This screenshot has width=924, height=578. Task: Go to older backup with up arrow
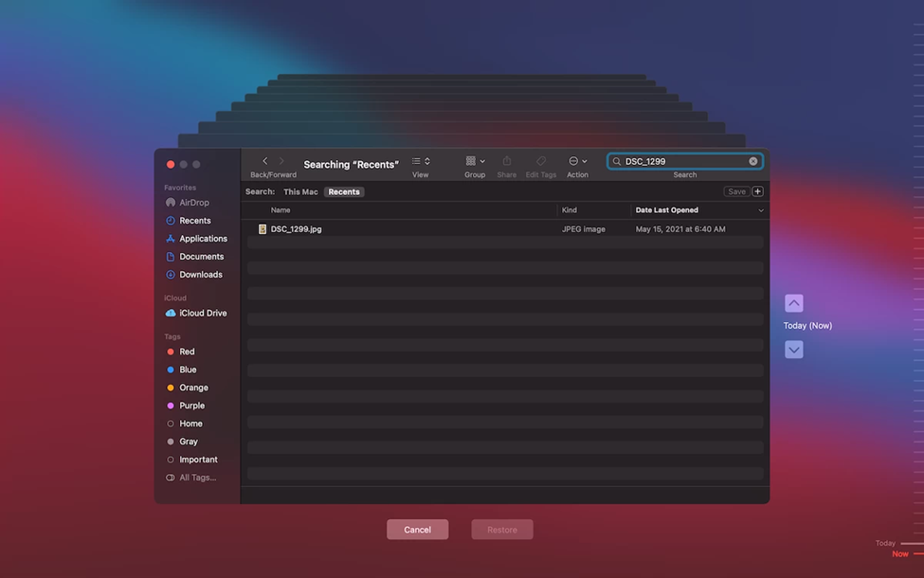(794, 303)
